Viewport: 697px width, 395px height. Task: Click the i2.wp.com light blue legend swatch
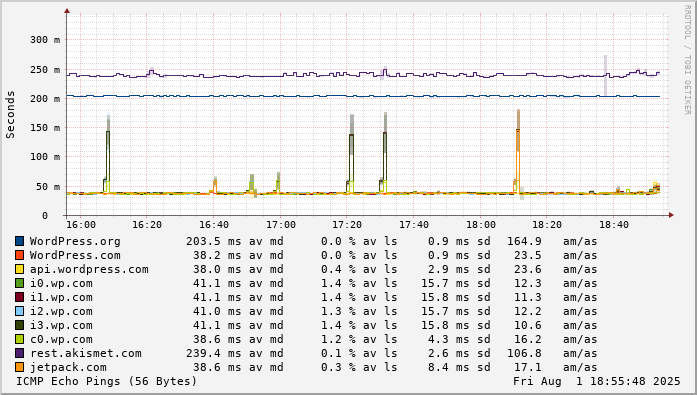[20, 311]
